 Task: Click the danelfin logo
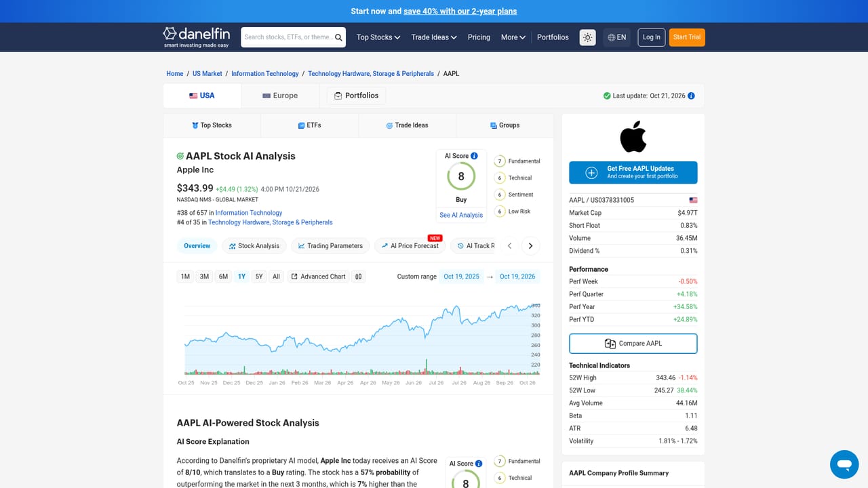(196, 37)
